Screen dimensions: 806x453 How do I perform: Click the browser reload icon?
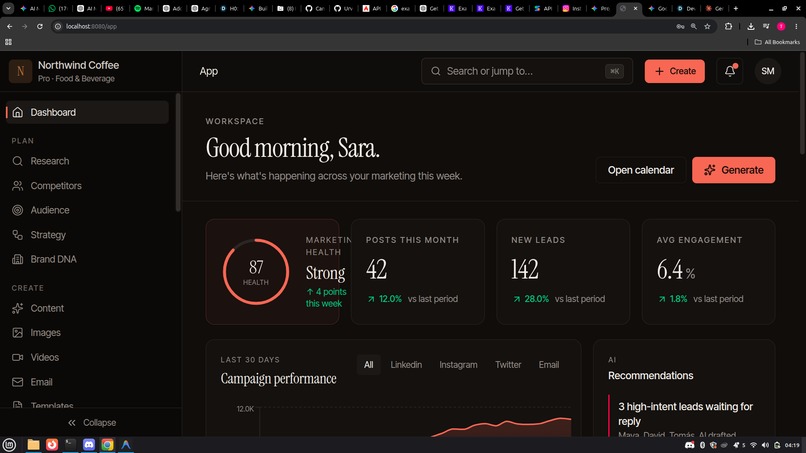pos(40,26)
